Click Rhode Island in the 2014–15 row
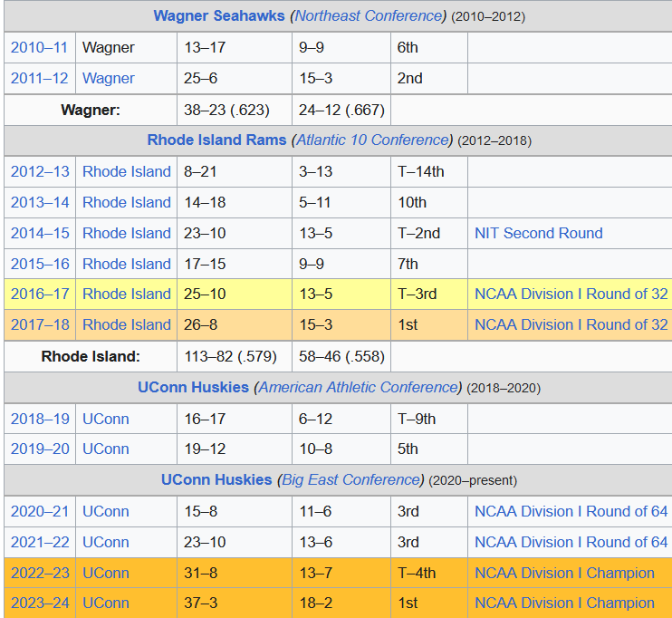This screenshot has height=618, width=672. 127,233
